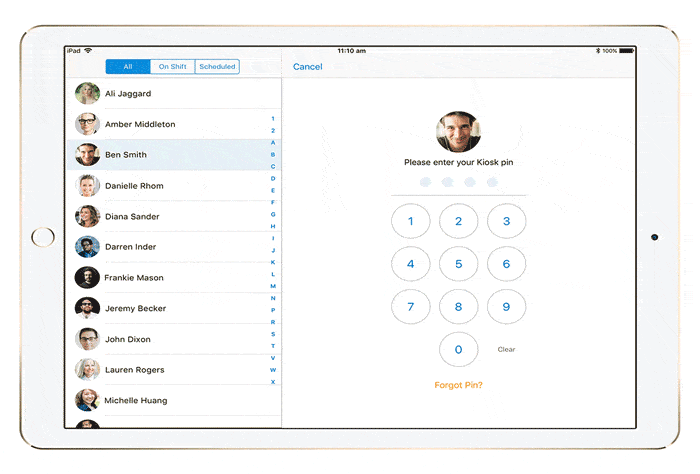Select the On Shift filter tab
700x474 pixels.
tap(173, 67)
